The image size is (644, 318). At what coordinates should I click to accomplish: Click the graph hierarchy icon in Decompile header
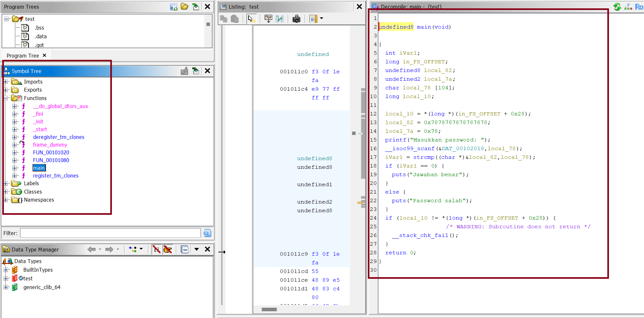click(628, 7)
